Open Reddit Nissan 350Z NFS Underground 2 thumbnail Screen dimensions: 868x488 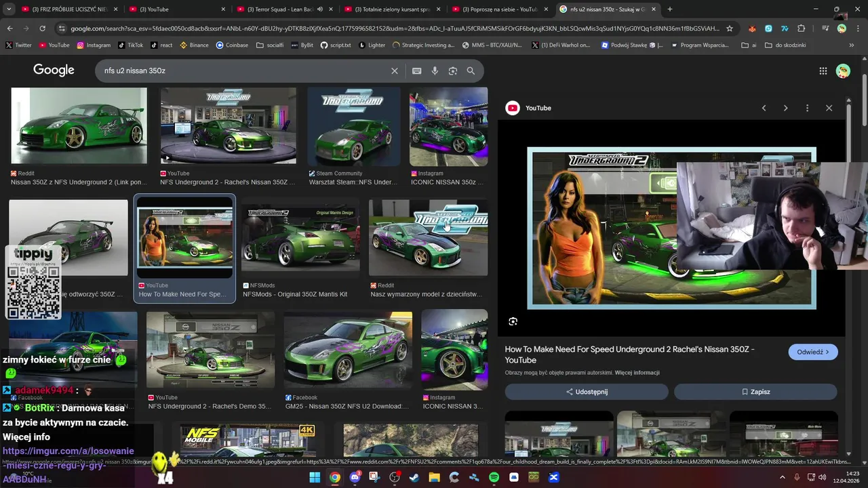tap(79, 125)
